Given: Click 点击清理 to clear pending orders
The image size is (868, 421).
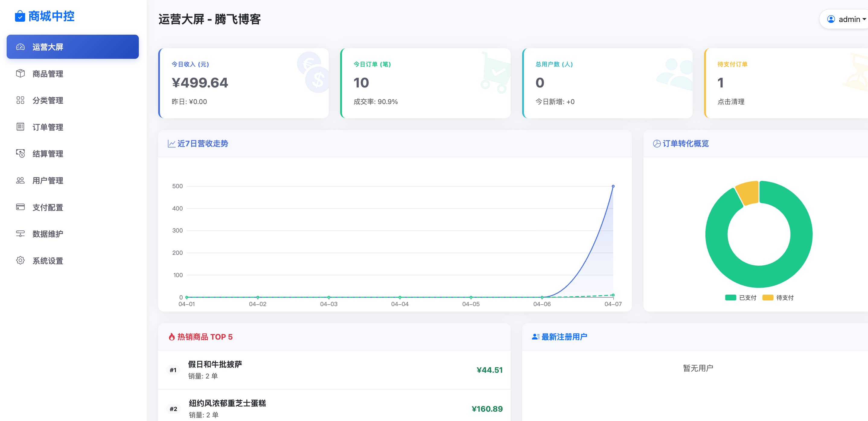Looking at the screenshot, I should coord(732,102).
